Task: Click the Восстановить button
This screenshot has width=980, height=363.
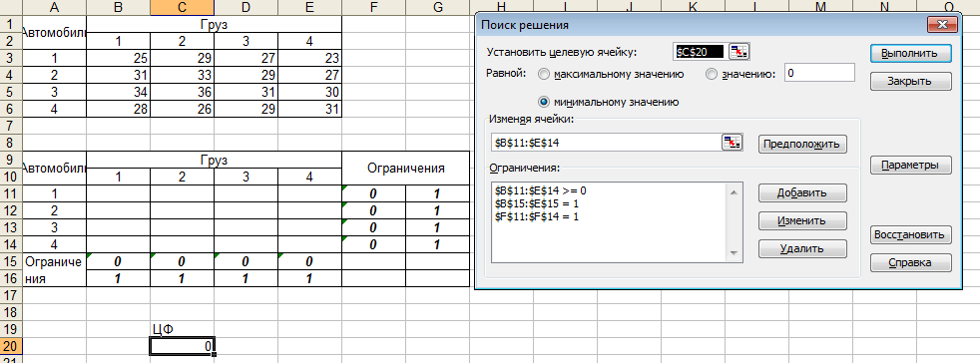Action: tap(910, 235)
